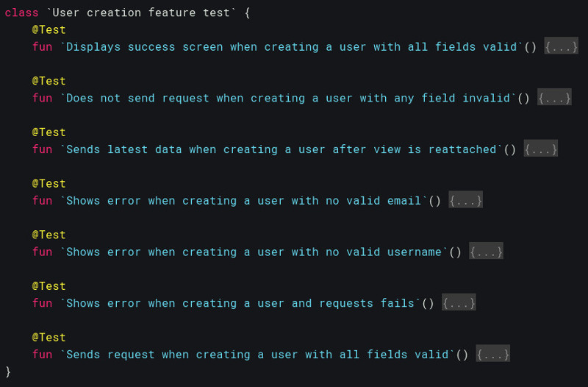Select the first @Test annotation

49,29
